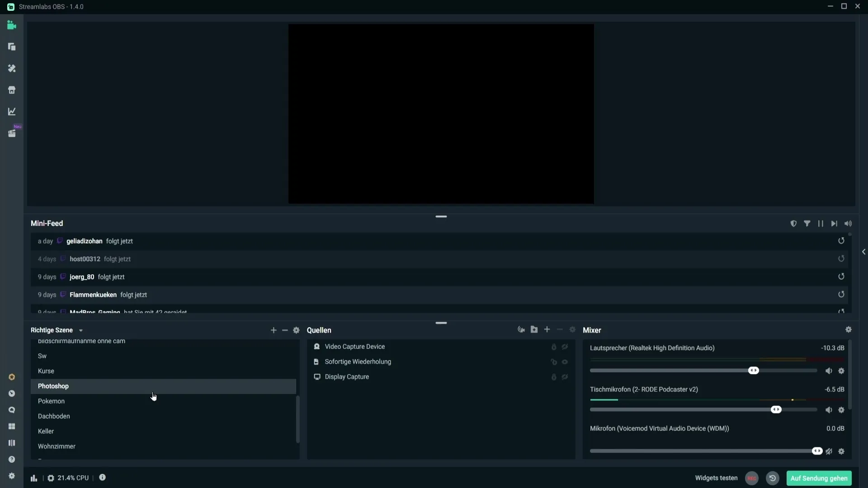The width and height of the screenshot is (868, 488).
Task: Mute the Lautsprecher audio source
Action: click(x=829, y=371)
